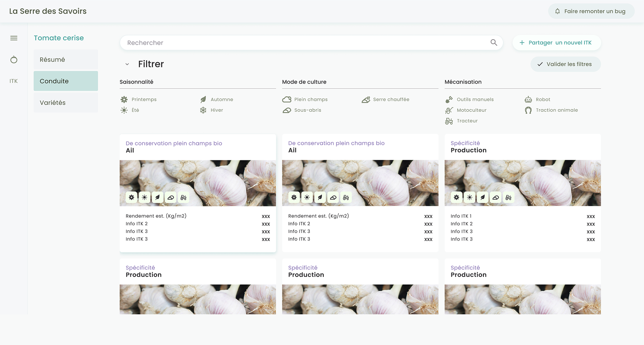This screenshot has height=345, width=644.
Task: Click the tractor icon on the first Ail card
Action: coord(184,197)
